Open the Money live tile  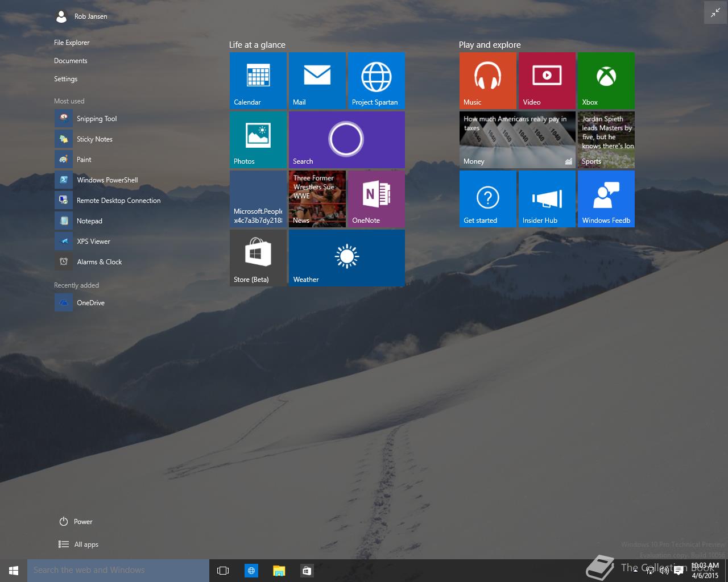tap(518, 140)
